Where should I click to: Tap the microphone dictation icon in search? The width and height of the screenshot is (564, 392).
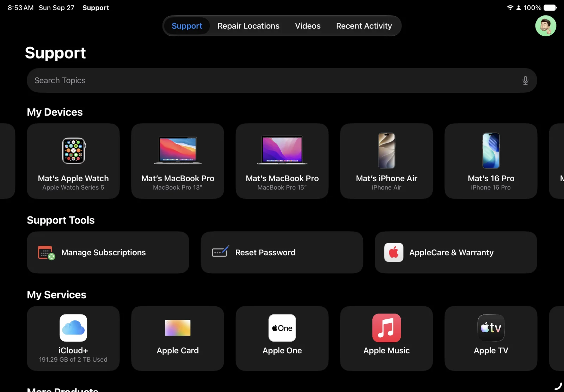[525, 80]
